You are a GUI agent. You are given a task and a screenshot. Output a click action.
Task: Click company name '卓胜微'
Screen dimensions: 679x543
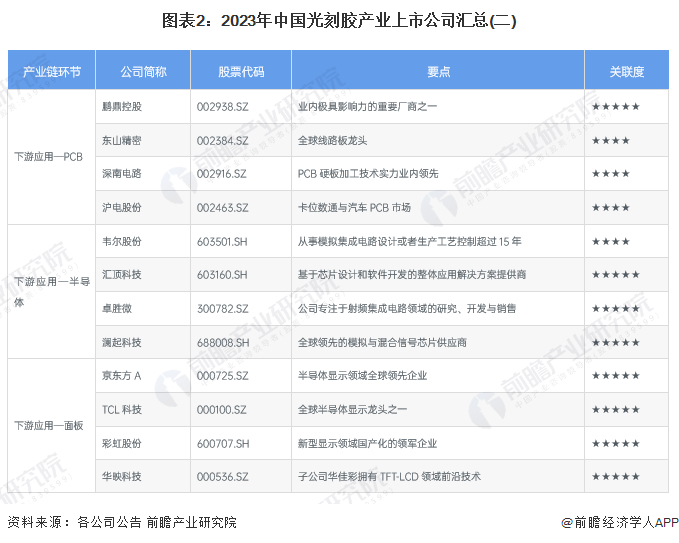point(117,308)
